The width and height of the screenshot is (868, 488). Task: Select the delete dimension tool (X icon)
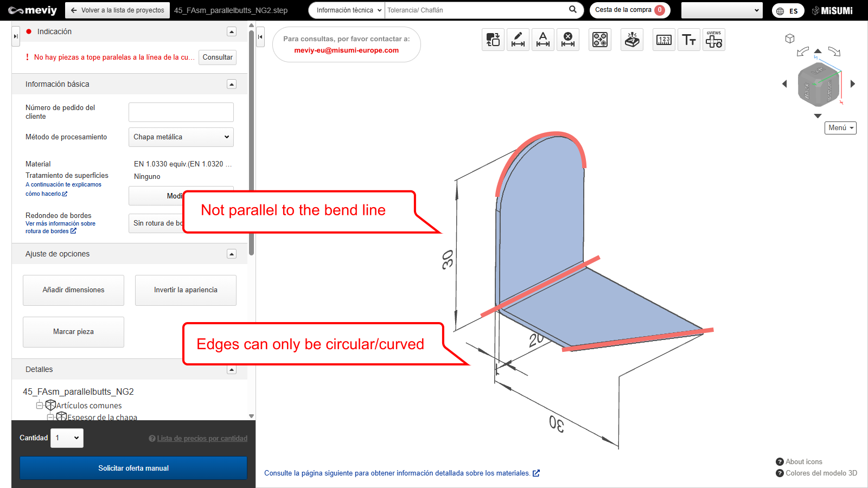coord(567,40)
